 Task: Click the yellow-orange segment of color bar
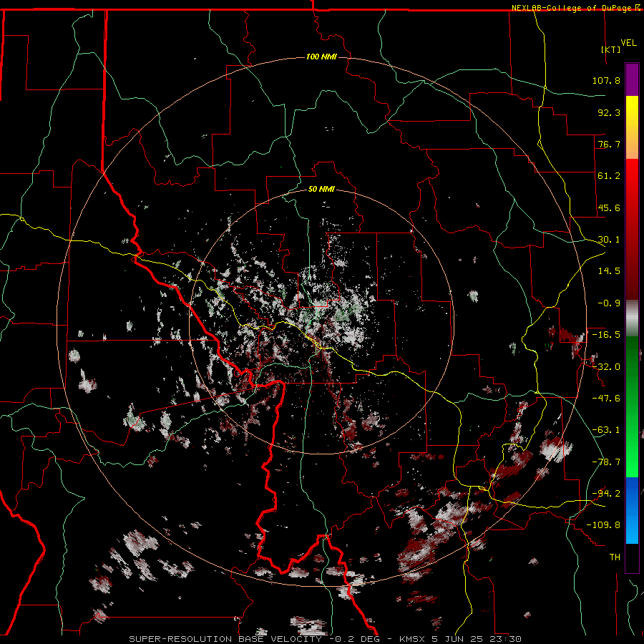point(632,127)
